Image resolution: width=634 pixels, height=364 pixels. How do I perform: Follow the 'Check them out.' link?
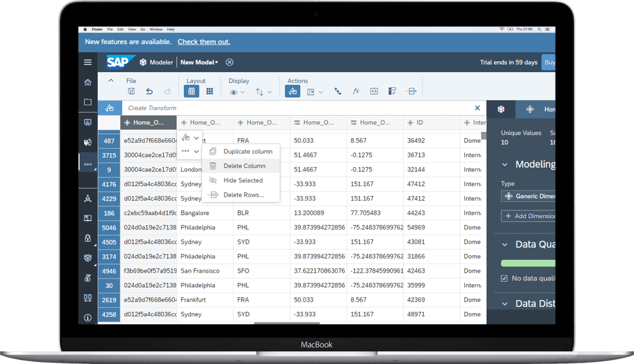tap(203, 42)
